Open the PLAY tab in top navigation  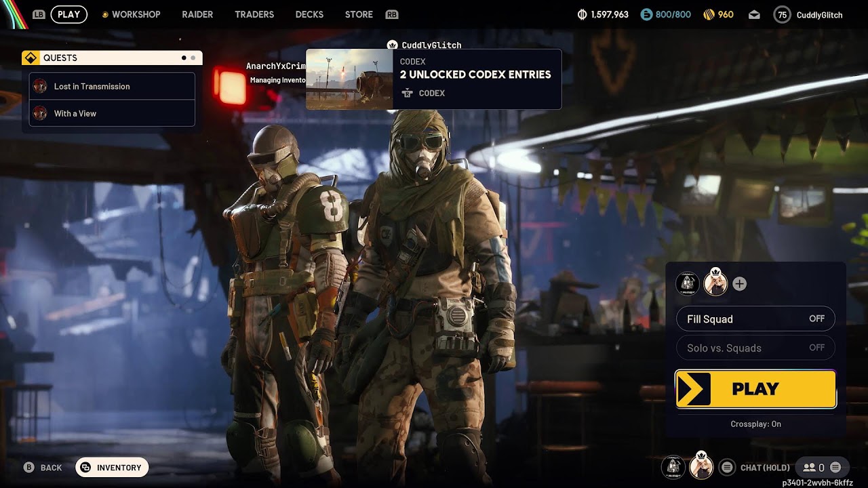coord(68,14)
